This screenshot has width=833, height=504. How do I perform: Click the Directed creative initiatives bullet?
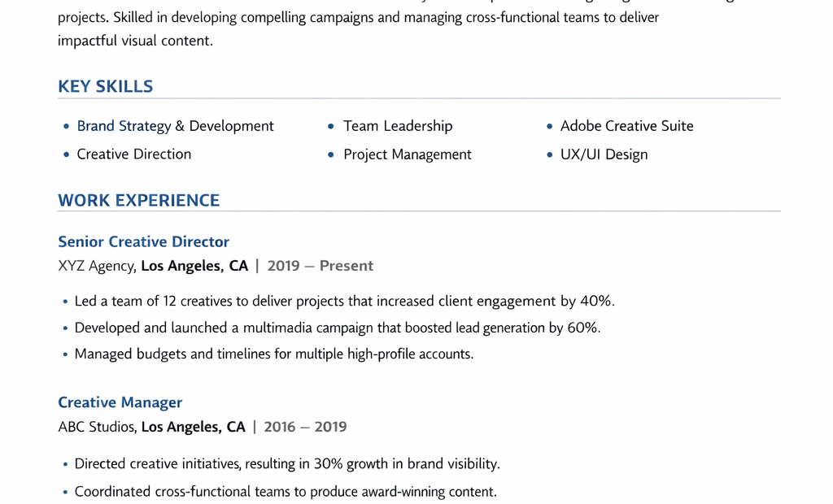[x=286, y=464]
